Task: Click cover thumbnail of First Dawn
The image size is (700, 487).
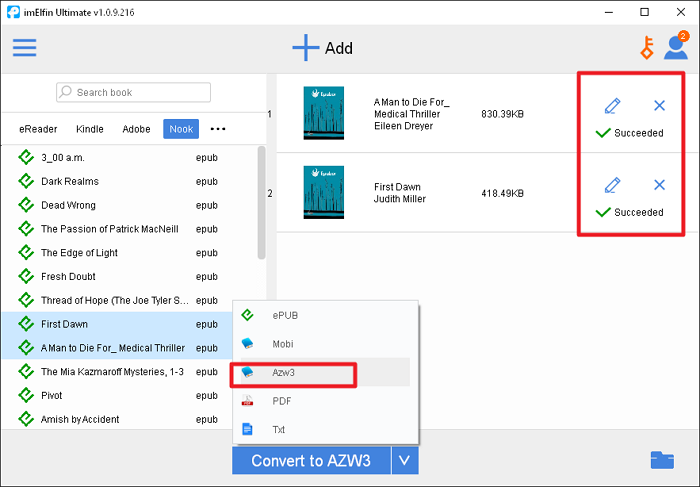Action: coord(324,192)
